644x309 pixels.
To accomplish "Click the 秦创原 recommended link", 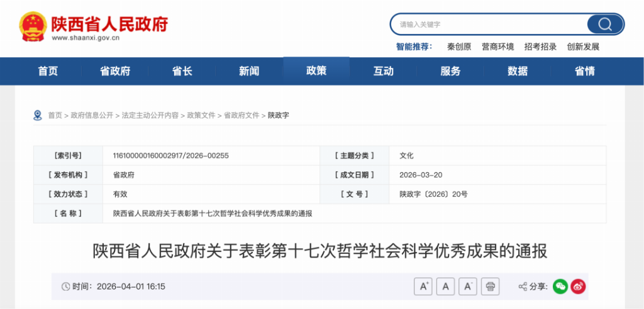I will [459, 46].
